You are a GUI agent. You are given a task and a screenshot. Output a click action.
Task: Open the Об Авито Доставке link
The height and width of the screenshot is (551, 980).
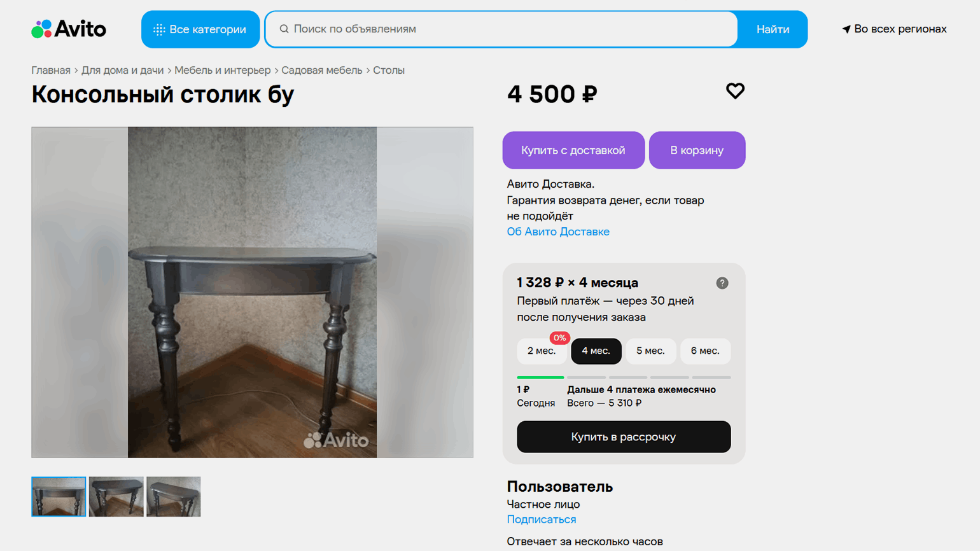point(558,232)
